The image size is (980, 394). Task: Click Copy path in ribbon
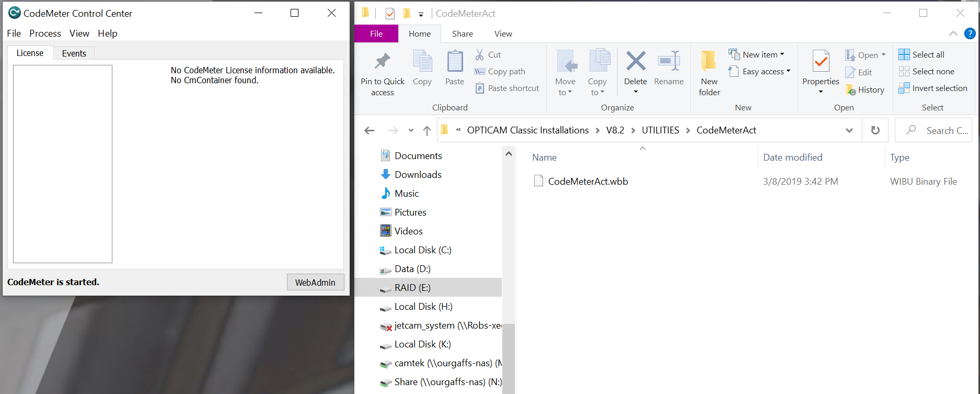[x=500, y=72]
